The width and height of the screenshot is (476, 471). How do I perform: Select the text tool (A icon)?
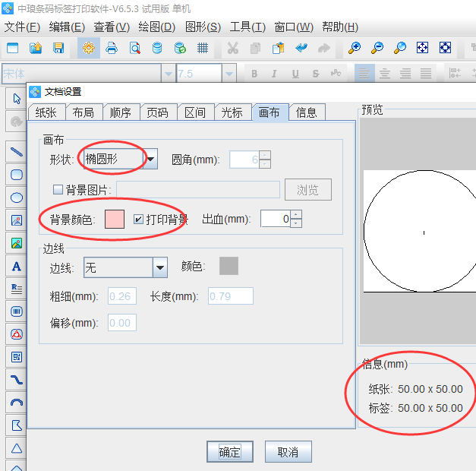(x=16, y=267)
